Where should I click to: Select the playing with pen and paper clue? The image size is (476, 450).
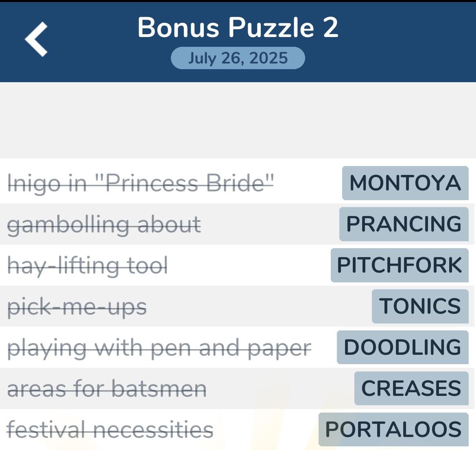[x=159, y=348]
